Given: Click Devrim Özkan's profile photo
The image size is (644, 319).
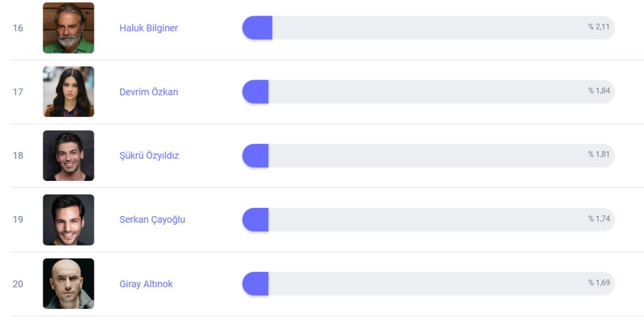Looking at the screenshot, I should tap(68, 92).
